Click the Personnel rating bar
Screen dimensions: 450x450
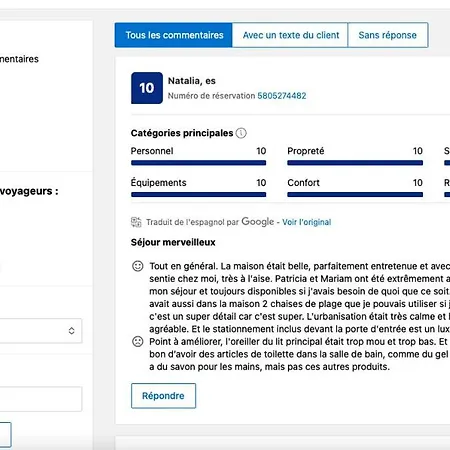pos(198,163)
